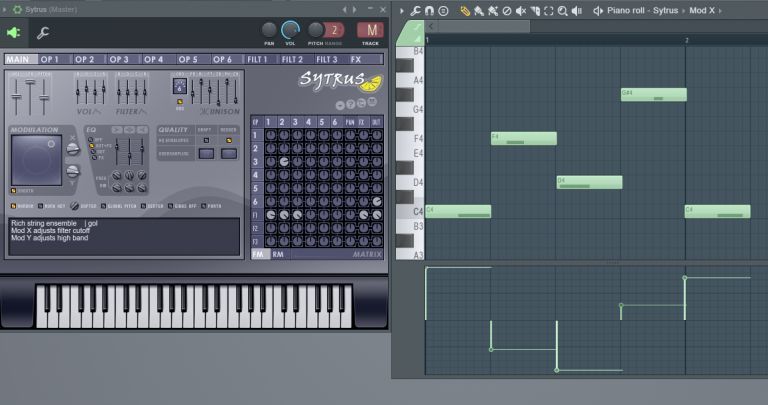The image size is (768, 405).
Task: Click matrix knob row 6 OUT column
Action: [x=377, y=201]
